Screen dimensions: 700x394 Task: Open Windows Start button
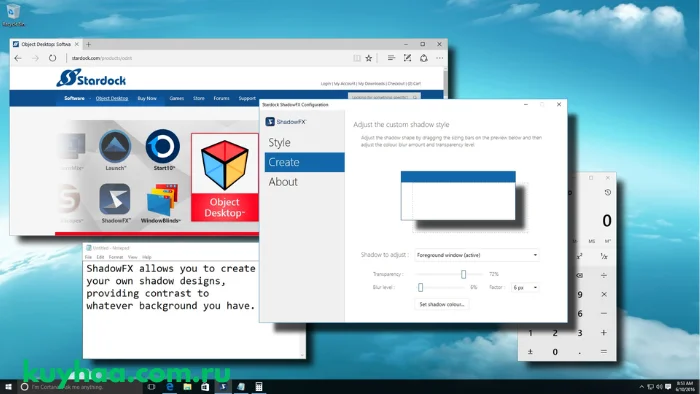pyautogui.click(x=8, y=387)
